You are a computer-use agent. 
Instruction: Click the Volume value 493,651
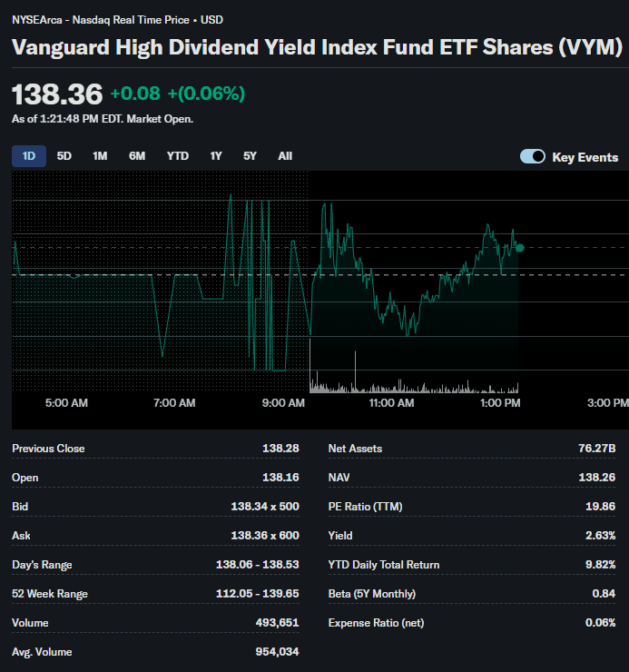point(277,623)
